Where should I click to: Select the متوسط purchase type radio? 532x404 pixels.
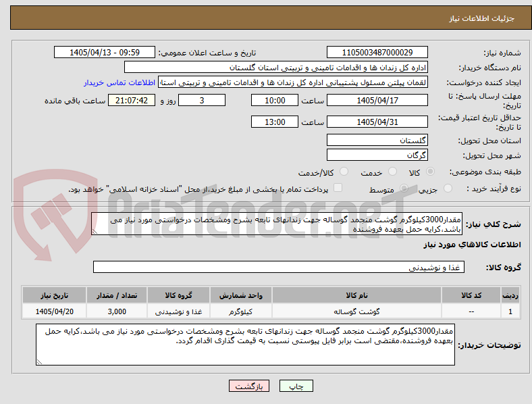[x=404, y=188]
